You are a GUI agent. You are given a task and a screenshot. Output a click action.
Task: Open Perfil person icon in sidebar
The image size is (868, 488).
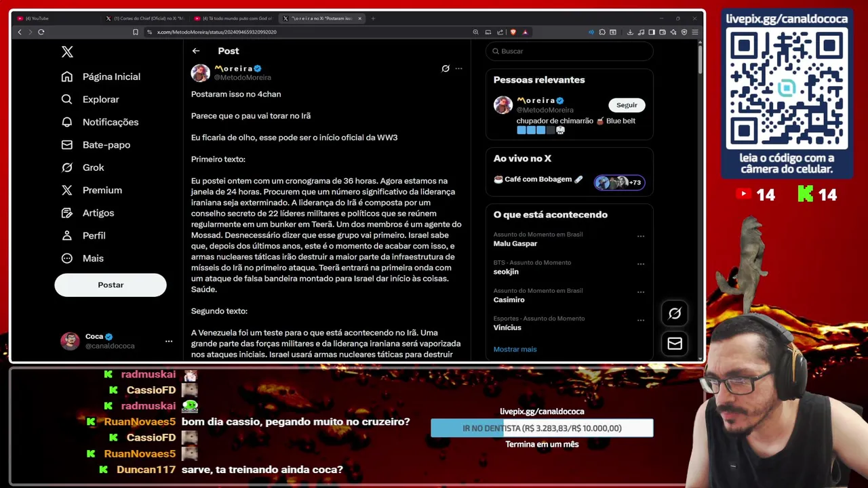tap(66, 235)
